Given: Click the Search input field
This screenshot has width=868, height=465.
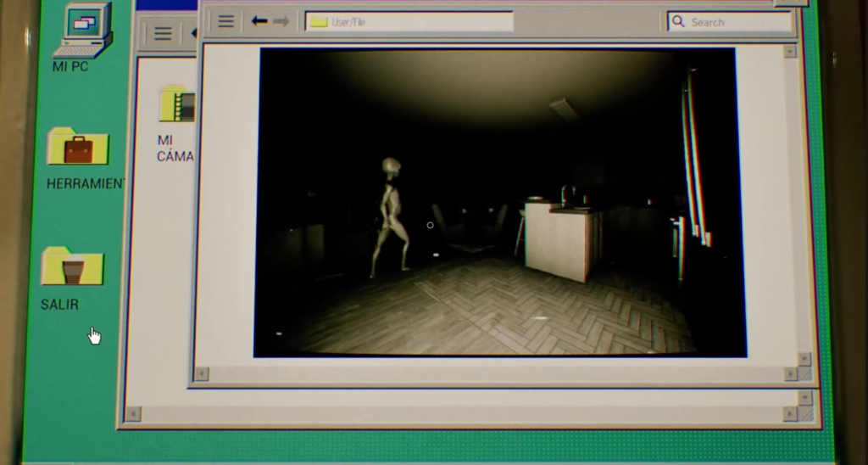Looking at the screenshot, I should [x=736, y=22].
